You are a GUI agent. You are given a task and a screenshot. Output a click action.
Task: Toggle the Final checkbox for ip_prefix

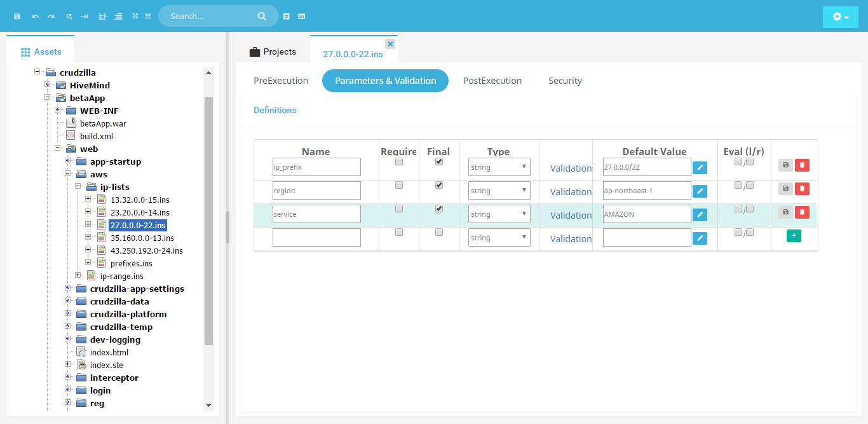[x=438, y=162]
